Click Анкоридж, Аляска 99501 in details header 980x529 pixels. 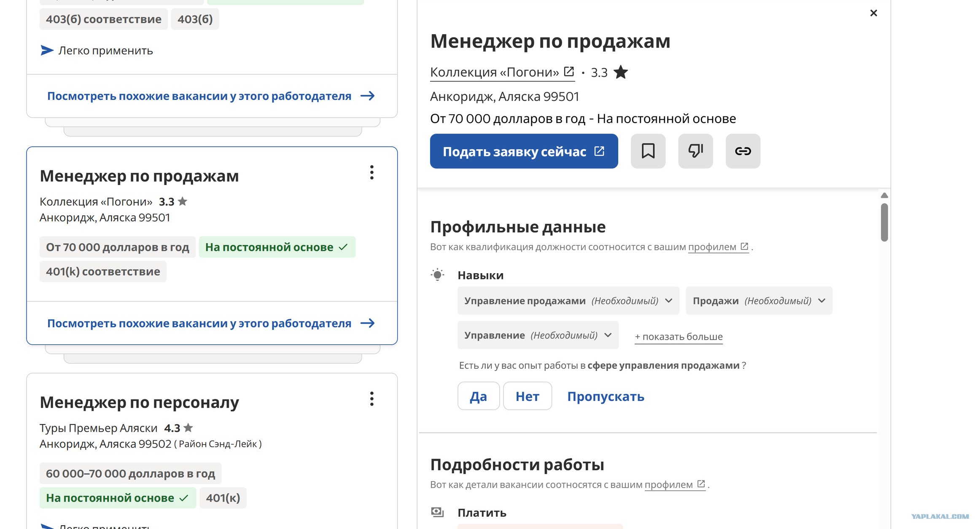click(x=504, y=97)
